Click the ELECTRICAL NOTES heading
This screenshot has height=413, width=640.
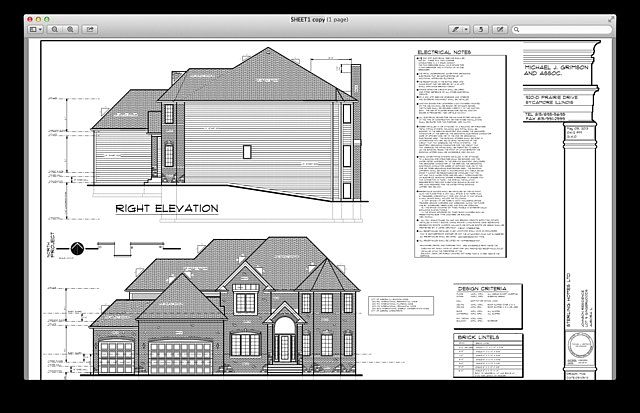tap(444, 52)
